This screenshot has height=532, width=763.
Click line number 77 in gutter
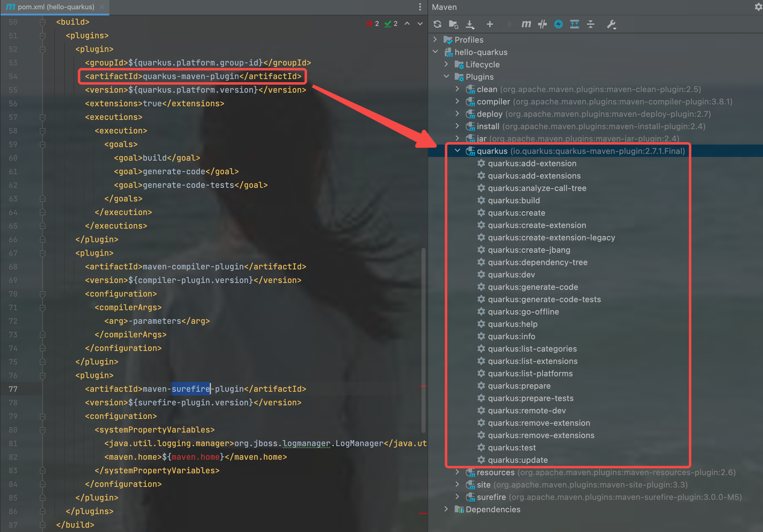(x=13, y=389)
